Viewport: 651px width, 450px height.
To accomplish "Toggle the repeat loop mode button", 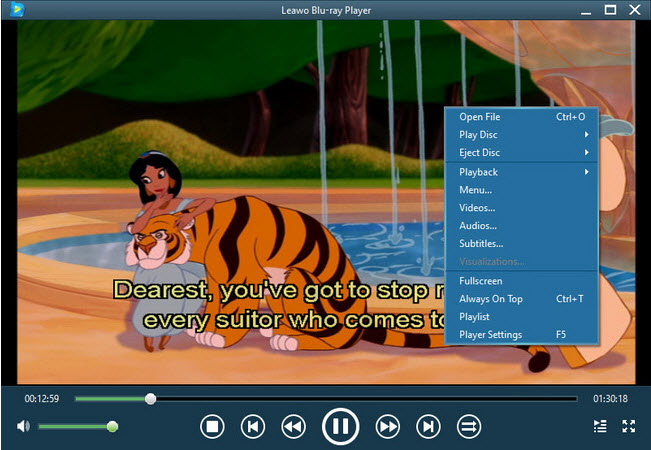I will 467,427.
